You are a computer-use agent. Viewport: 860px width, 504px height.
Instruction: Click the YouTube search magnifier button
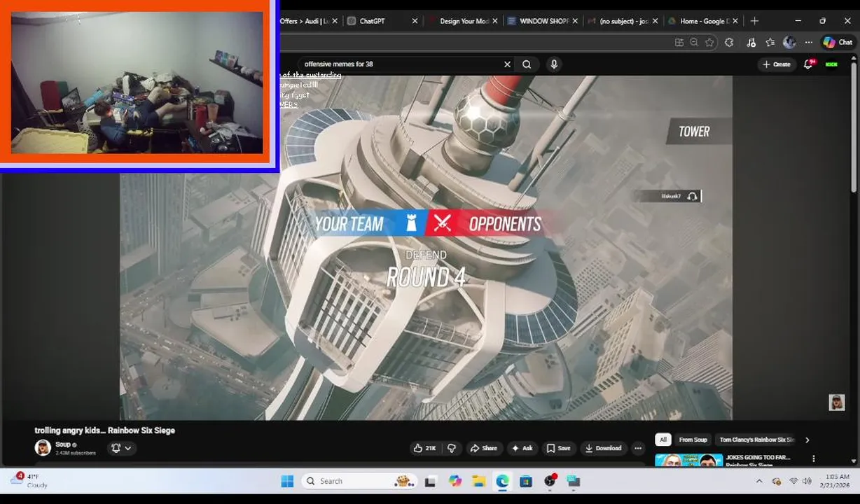pos(527,64)
